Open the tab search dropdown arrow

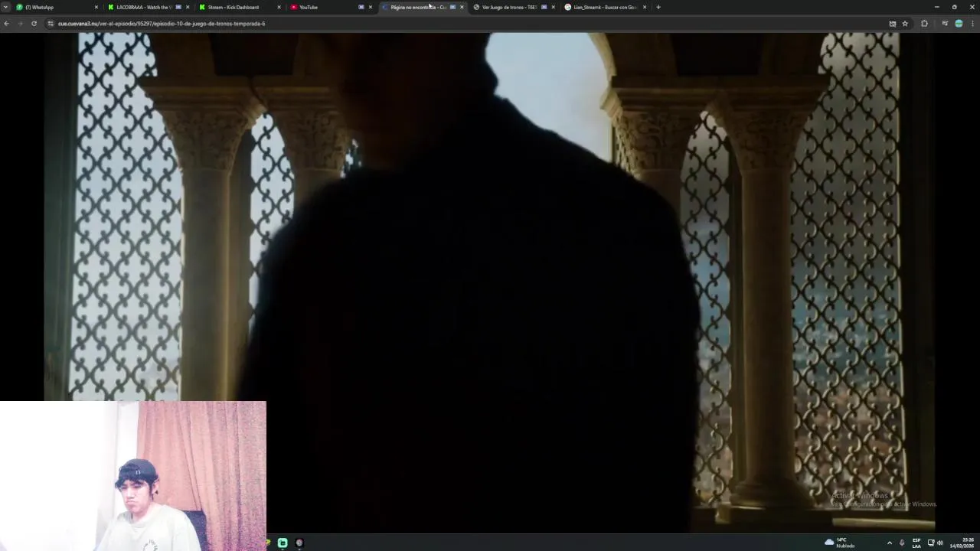pos(5,7)
